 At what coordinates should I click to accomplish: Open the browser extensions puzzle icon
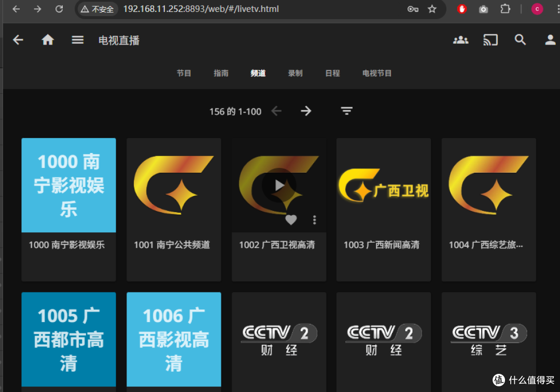[x=505, y=9]
